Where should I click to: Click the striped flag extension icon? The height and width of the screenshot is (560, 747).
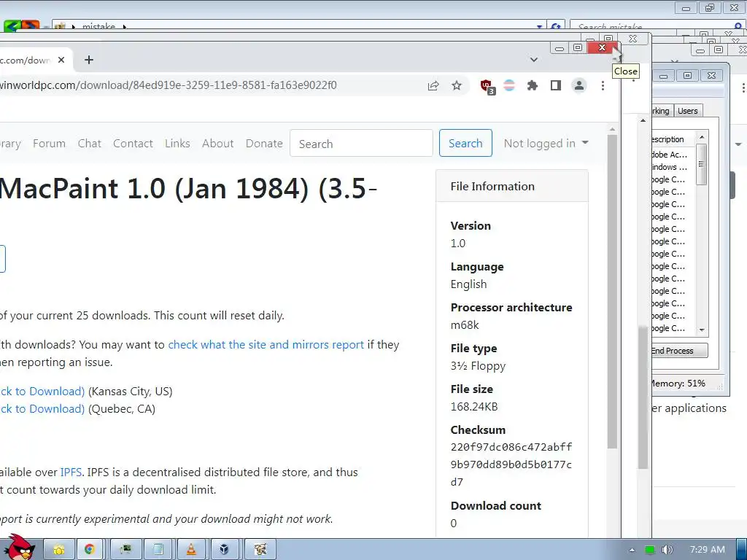[x=508, y=86]
